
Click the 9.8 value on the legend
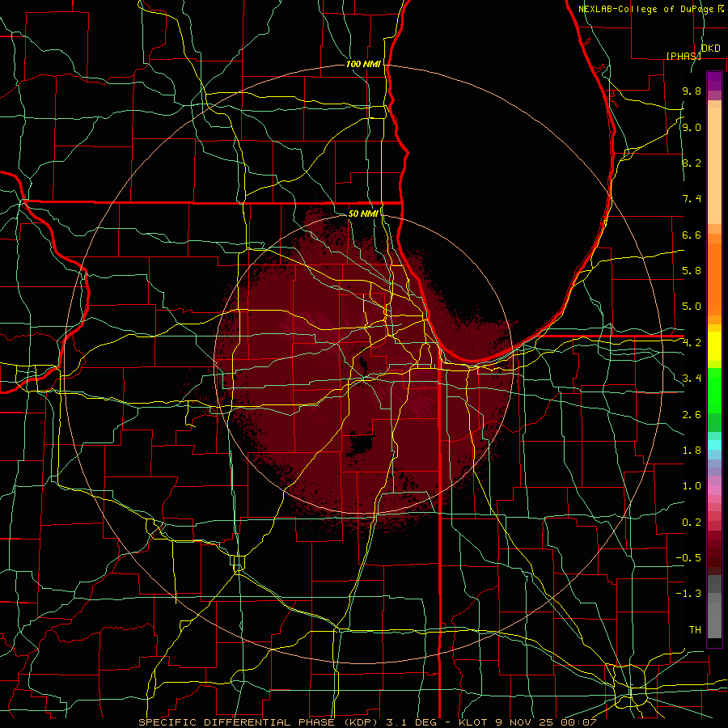[x=692, y=91]
